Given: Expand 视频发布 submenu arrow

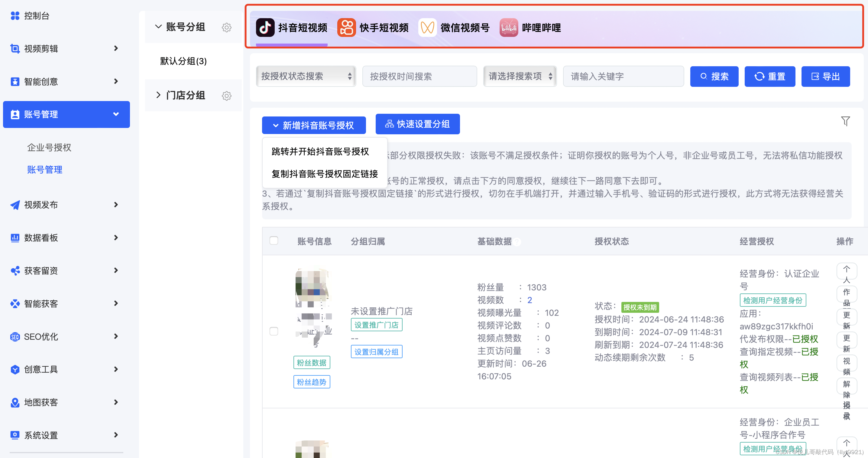Looking at the screenshot, I should (116, 205).
